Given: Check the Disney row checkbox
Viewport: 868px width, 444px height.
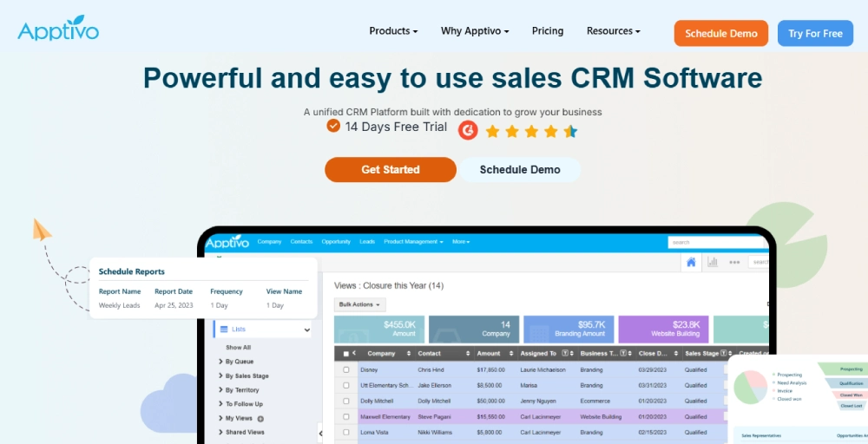Looking at the screenshot, I should [x=346, y=370].
